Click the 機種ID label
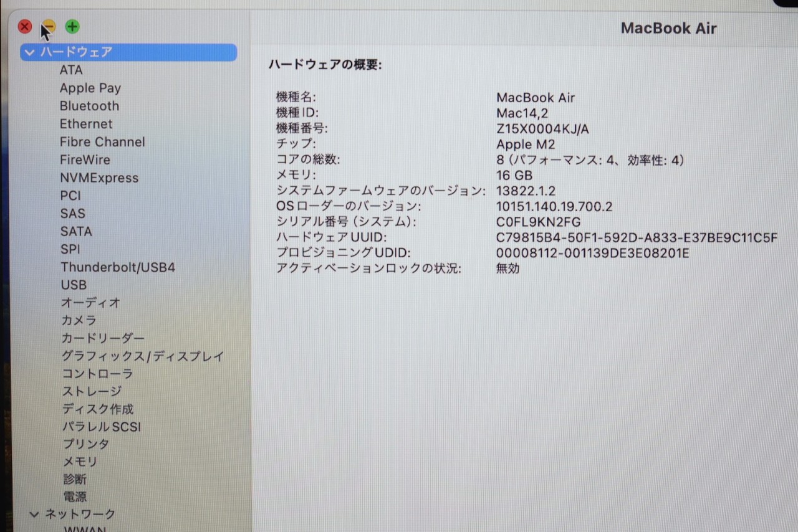 (x=297, y=113)
